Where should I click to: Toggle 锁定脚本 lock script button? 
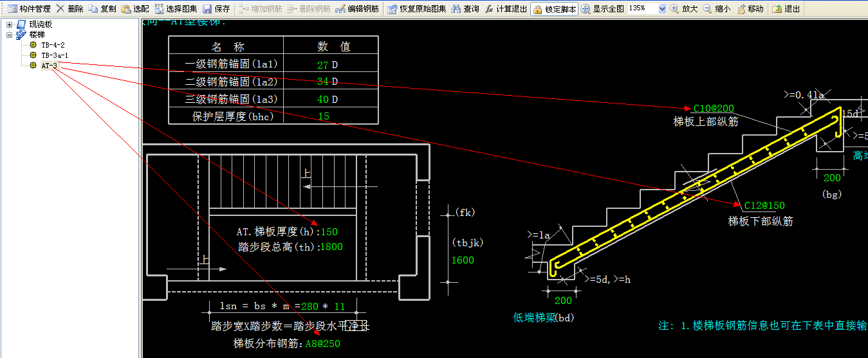[554, 9]
